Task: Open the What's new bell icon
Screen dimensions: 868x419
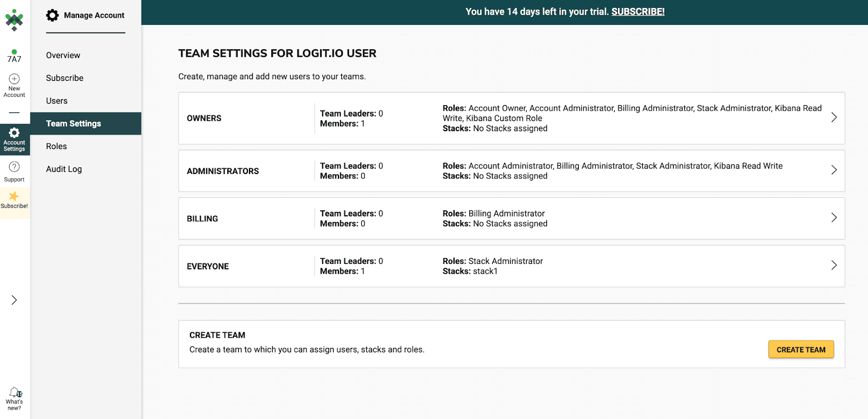Action: click(x=15, y=392)
